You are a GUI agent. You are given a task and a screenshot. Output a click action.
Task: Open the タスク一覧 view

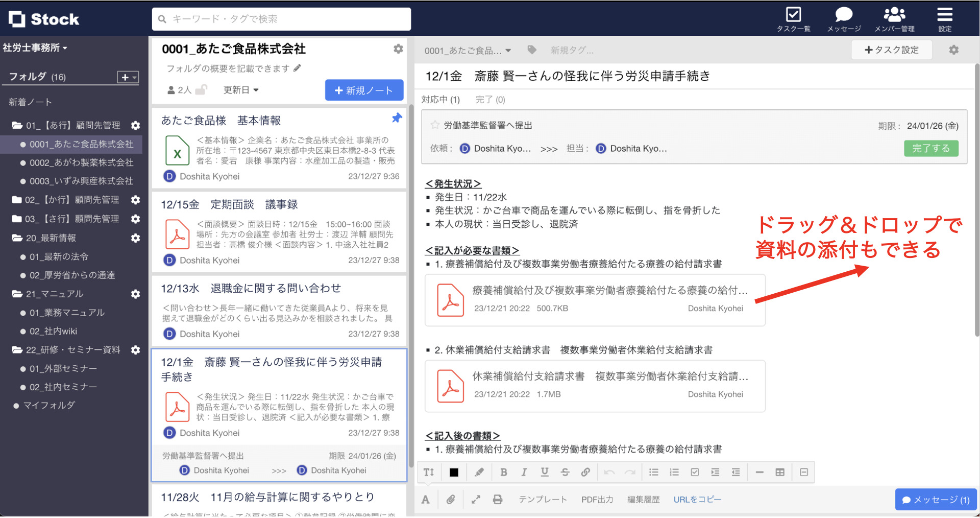click(x=793, y=19)
